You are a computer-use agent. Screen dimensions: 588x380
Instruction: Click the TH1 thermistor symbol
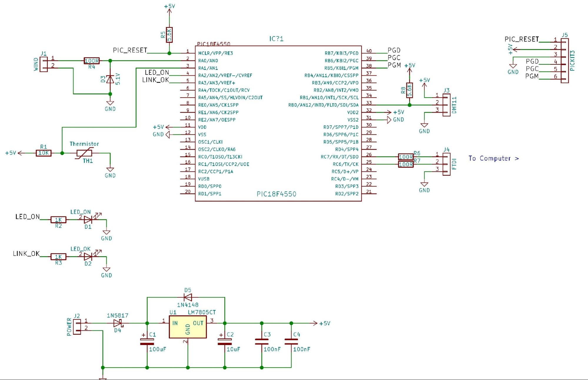(x=84, y=153)
